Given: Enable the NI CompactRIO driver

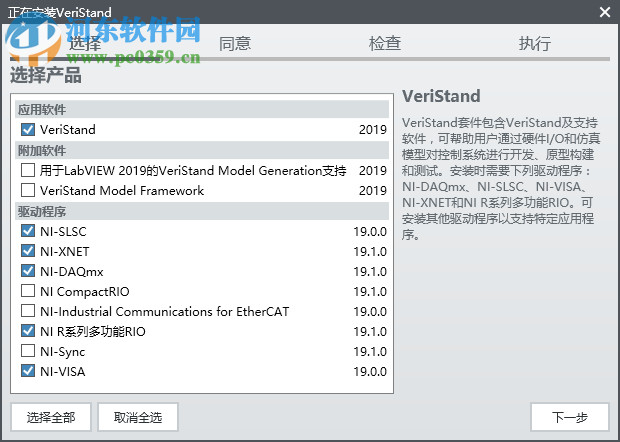Looking at the screenshot, I should coord(28,291).
